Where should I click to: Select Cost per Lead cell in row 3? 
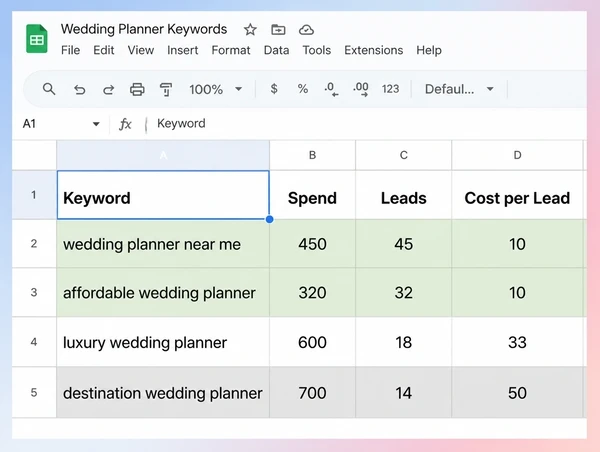517,292
